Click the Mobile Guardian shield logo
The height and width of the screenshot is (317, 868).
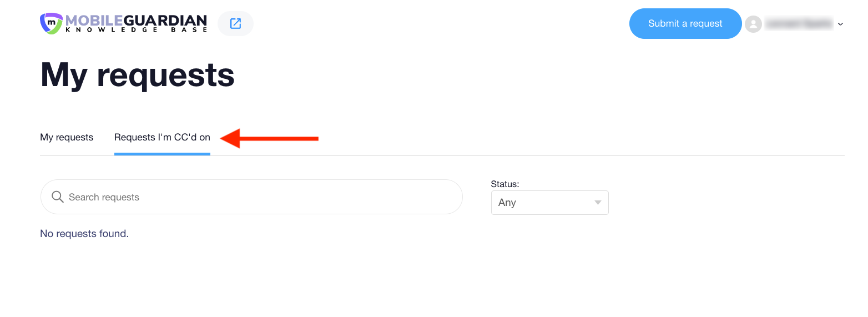(x=51, y=23)
